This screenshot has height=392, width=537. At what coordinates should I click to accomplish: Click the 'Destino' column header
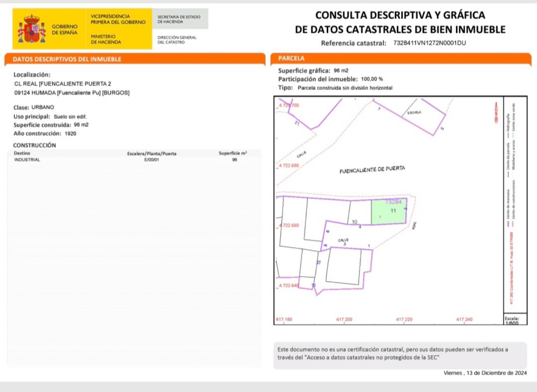[22, 153]
